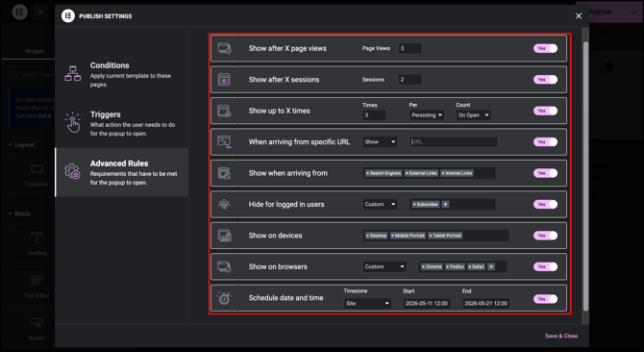Viewport: 644px width, 352px height.
Task: Open the Conditions tab
Action: [x=121, y=74]
